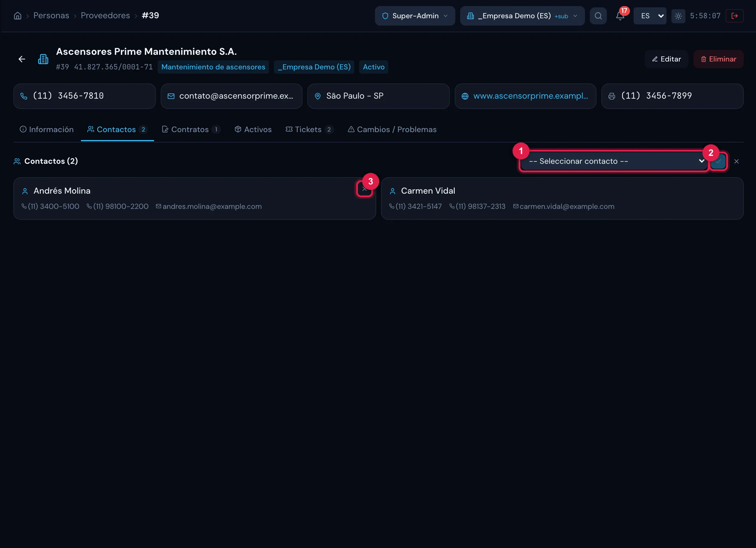Click the Andrés Molina contact name
The height and width of the screenshot is (548, 756).
coord(62,191)
